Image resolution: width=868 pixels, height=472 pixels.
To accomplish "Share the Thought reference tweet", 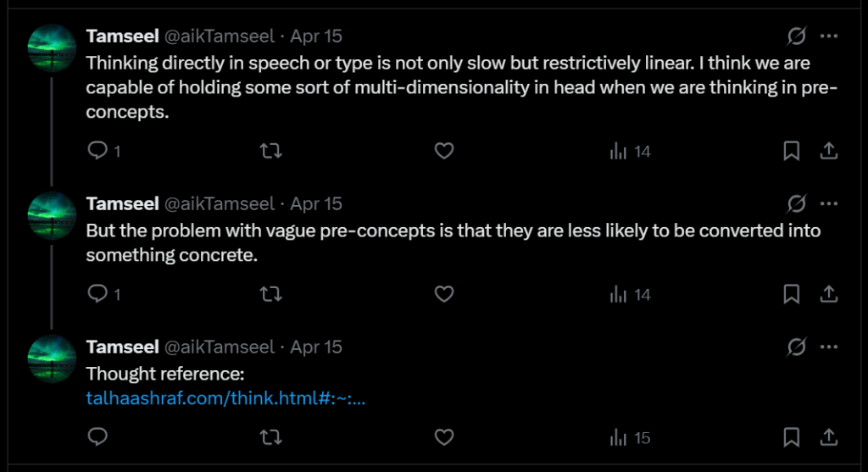I will [x=829, y=437].
